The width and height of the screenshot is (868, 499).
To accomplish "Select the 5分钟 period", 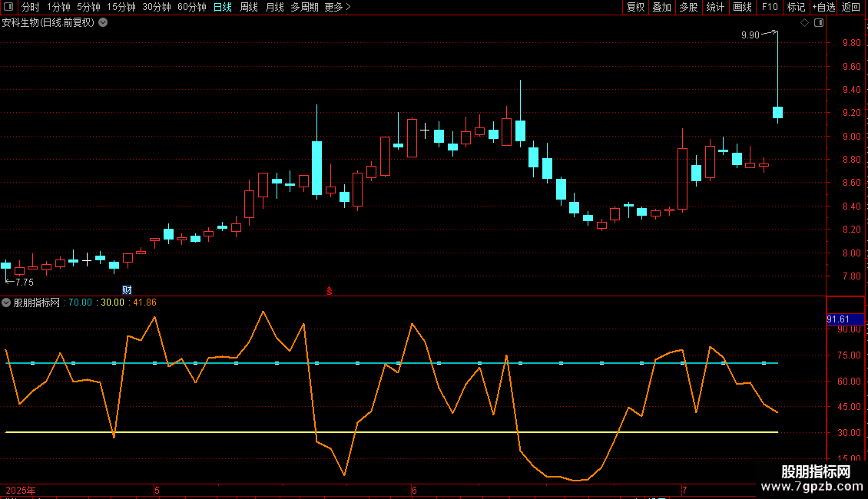I will point(88,7).
